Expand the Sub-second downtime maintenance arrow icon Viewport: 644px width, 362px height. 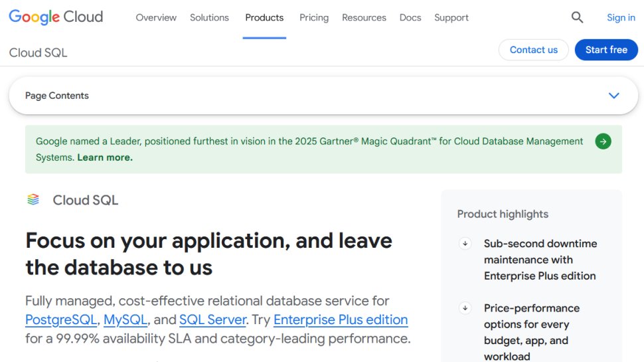(x=465, y=243)
